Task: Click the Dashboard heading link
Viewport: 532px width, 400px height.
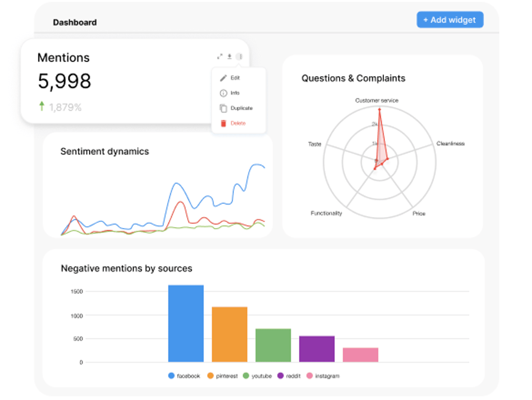Action: coord(74,22)
